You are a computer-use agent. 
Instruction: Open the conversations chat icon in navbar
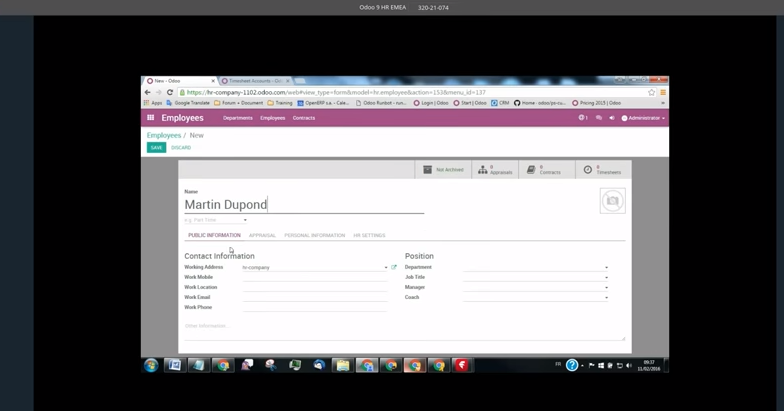[599, 118]
